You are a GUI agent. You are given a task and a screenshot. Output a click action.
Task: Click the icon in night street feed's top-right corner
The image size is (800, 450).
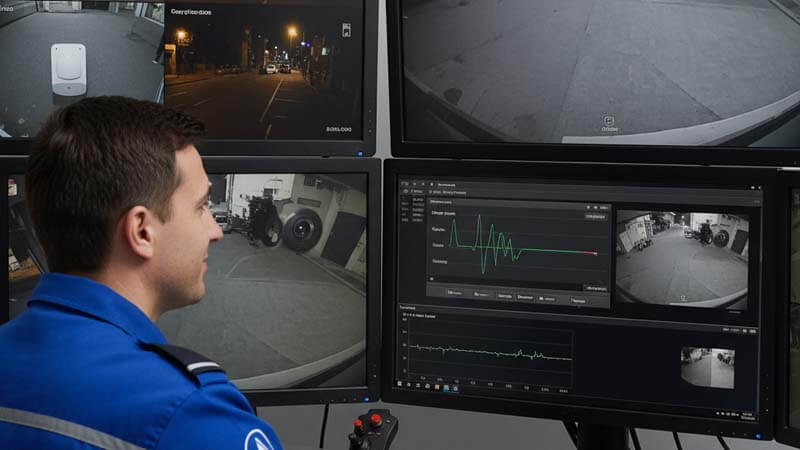[x=346, y=30]
